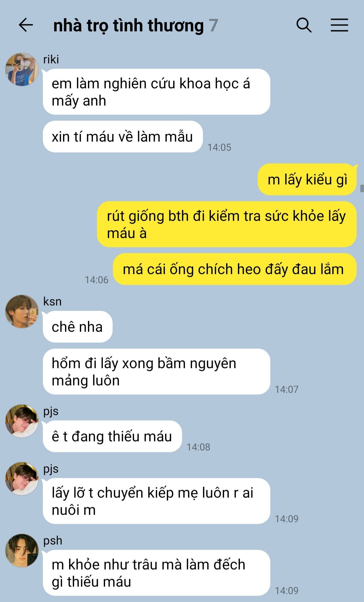364x602 pixels.
Task: Select the yellow bubble 'm lấy kiểu gì'
Action: (307, 179)
